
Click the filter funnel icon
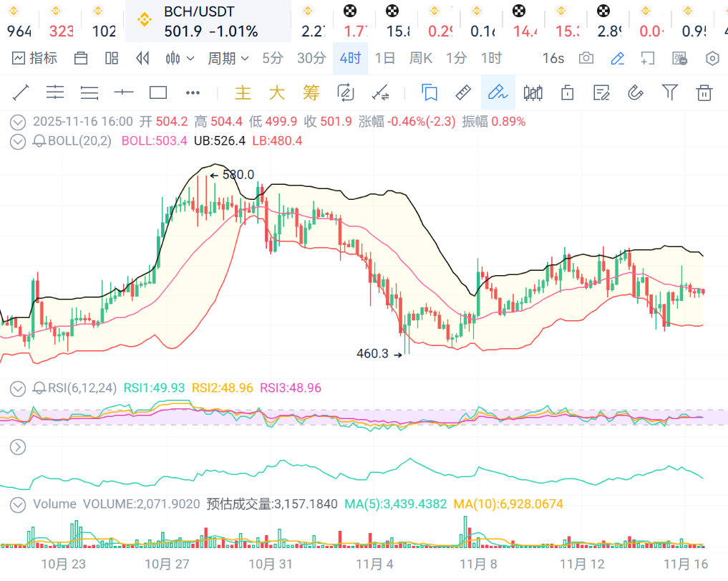(x=669, y=92)
